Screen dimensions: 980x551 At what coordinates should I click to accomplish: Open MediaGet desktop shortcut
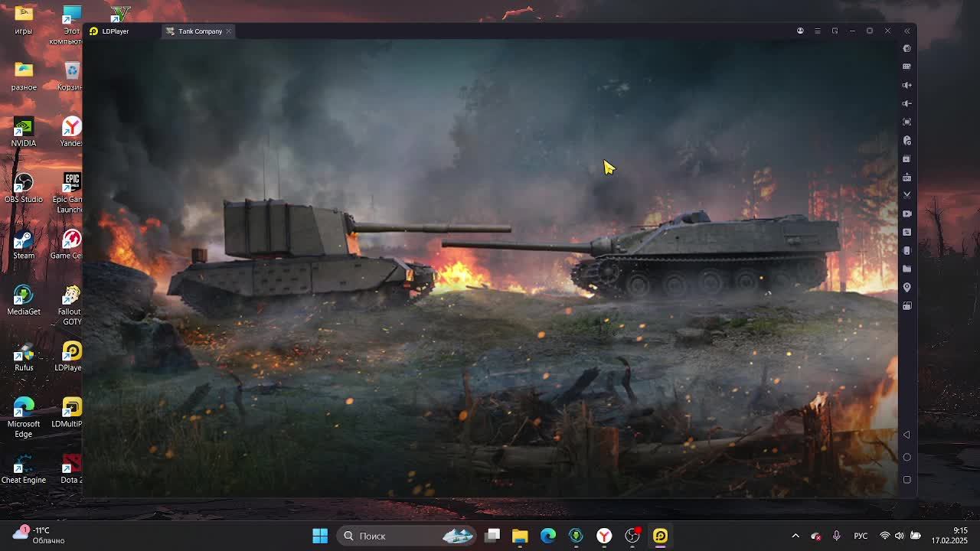tap(24, 300)
